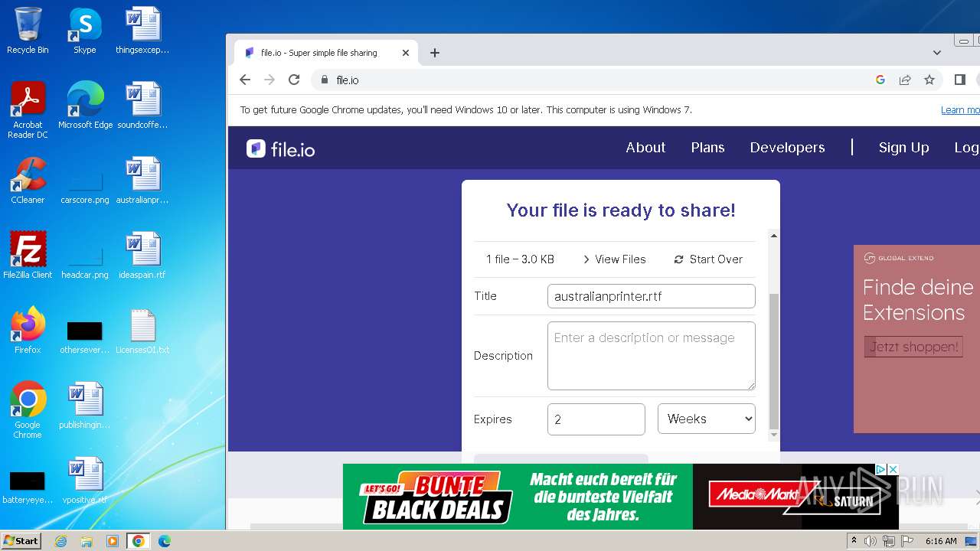Click the volume icon in system tray
Viewport: 980px width, 551px height.
[871, 541]
